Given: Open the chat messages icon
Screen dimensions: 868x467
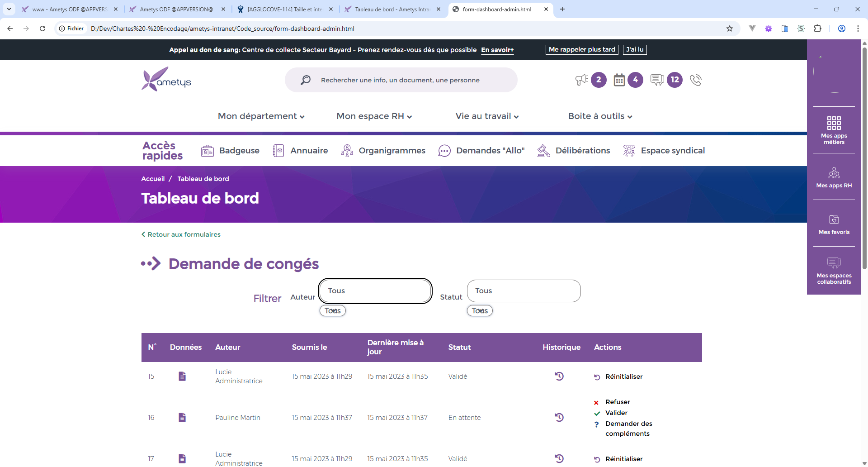Looking at the screenshot, I should (656, 80).
